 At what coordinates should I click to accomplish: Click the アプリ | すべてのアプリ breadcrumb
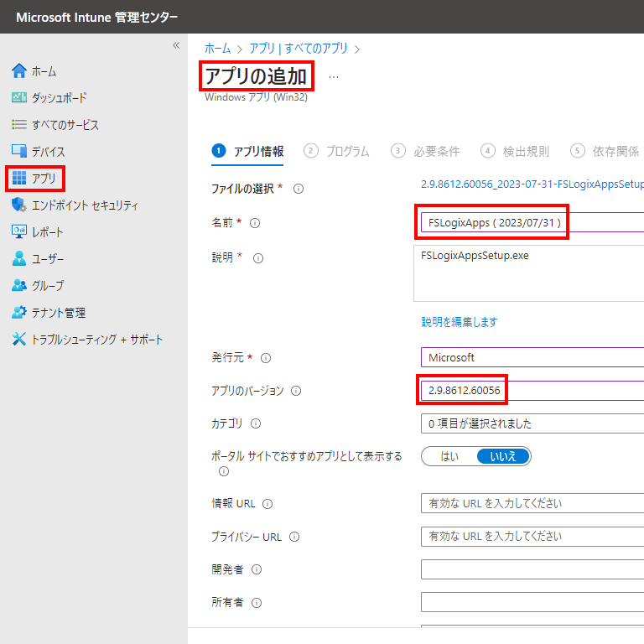point(299,49)
